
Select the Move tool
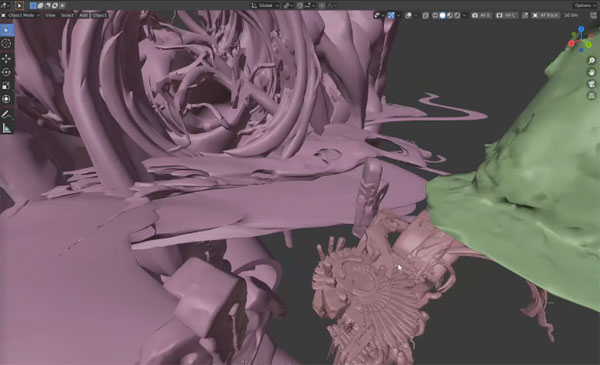(x=6, y=58)
